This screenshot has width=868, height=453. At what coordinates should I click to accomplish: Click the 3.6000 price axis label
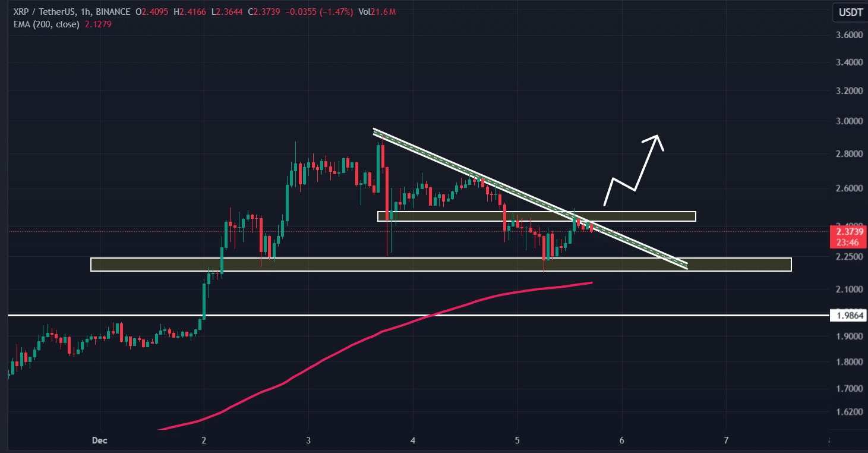click(x=848, y=35)
